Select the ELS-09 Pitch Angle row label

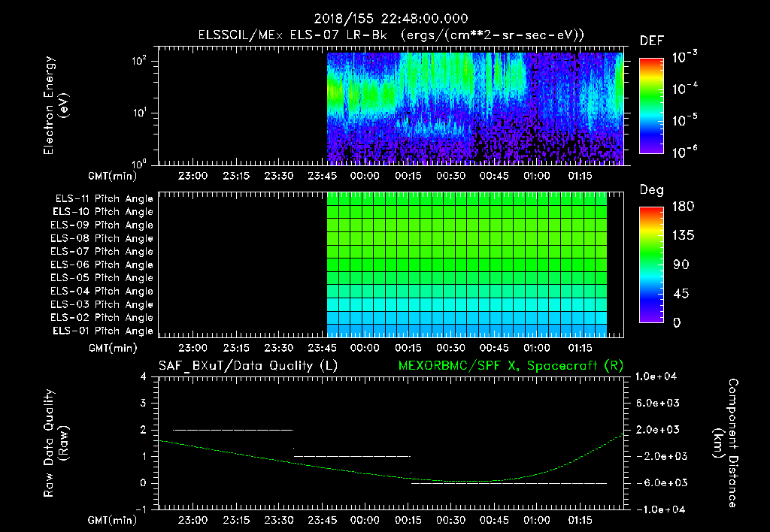[x=102, y=225]
